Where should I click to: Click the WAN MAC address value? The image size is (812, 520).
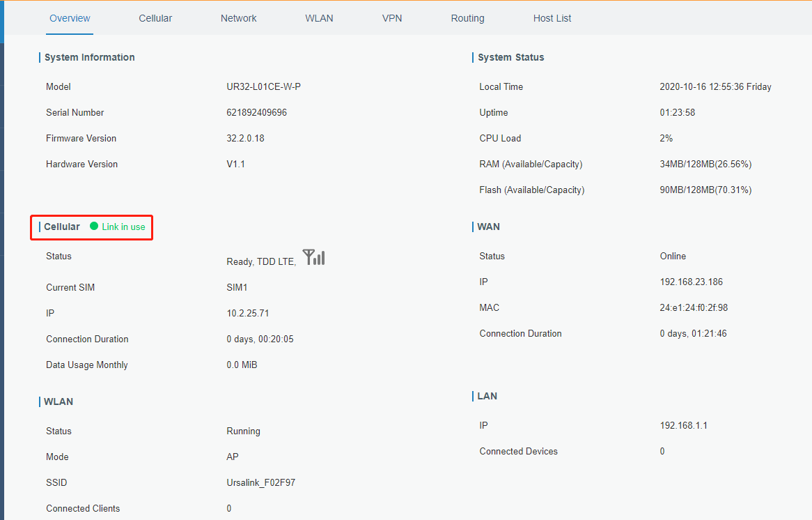[x=694, y=307]
